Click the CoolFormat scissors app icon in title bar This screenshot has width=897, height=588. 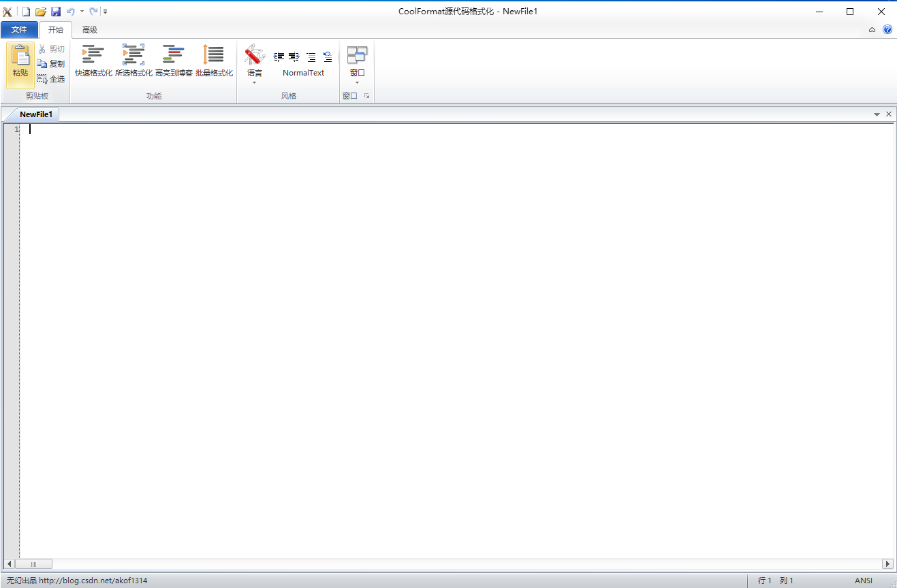[x=7, y=12]
